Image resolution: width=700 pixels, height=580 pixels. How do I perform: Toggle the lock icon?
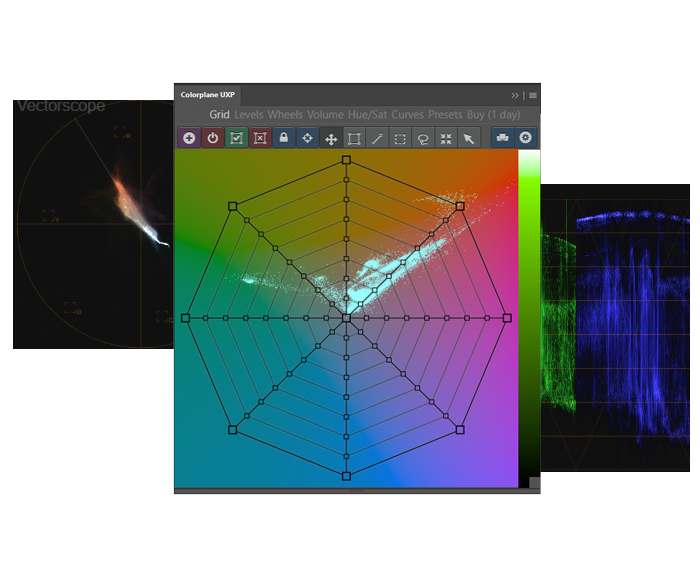pyautogui.click(x=284, y=138)
